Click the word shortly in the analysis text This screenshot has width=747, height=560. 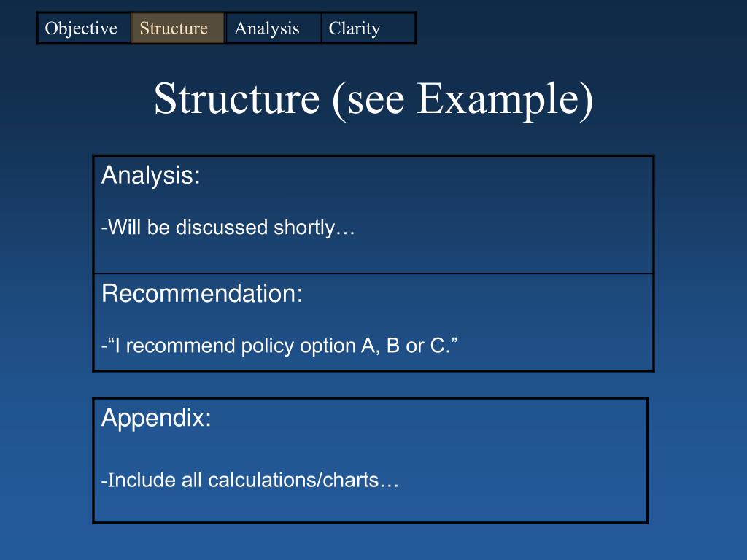[x=304, y=228]
